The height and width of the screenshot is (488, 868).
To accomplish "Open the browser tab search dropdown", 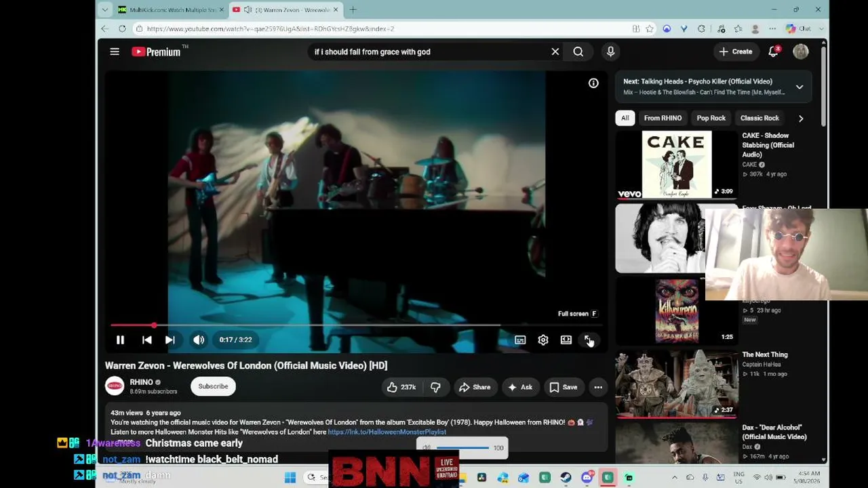I will tap(104, 9).
